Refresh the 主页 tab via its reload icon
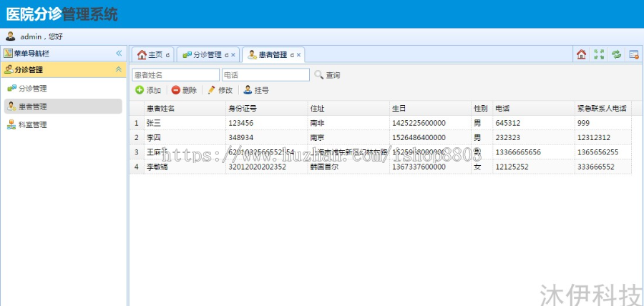The image size is (644, 306). 167,55
